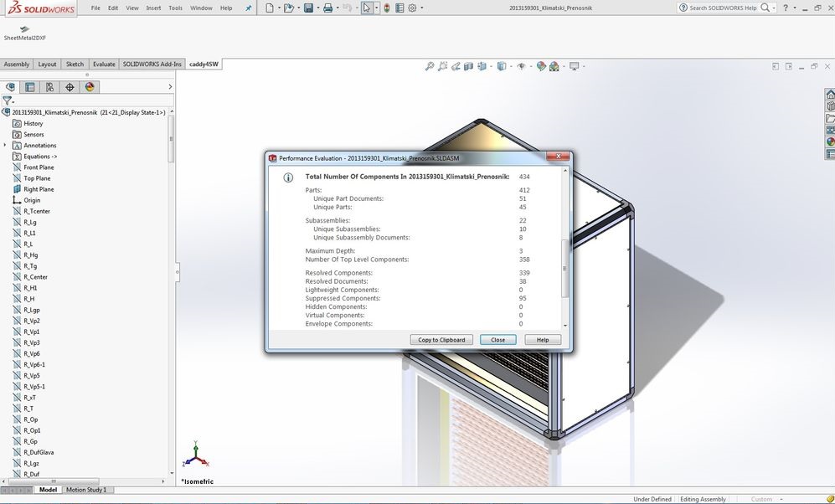Click the Save icon in top toolbar
The height and width of the screenshot is (504, 835).
[x=308, y=8]
